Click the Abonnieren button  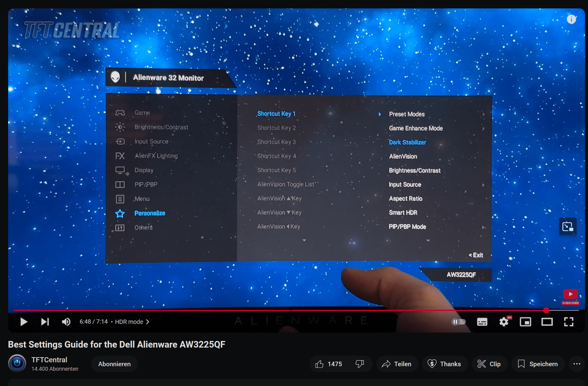(114, 364)
